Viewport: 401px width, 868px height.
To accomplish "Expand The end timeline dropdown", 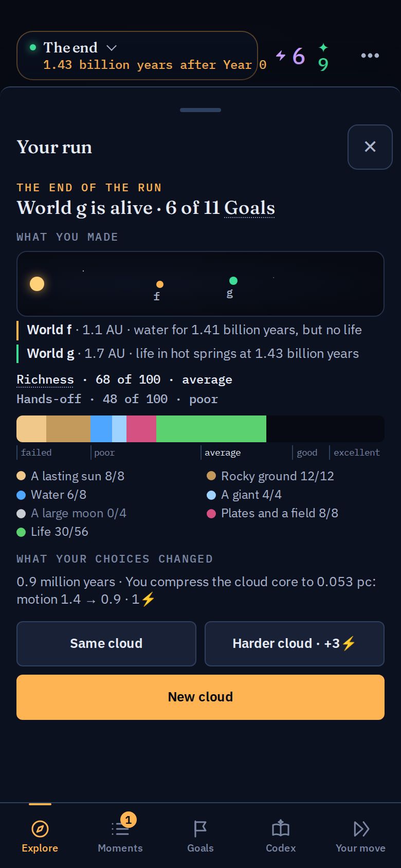I will tap(137, 56).
